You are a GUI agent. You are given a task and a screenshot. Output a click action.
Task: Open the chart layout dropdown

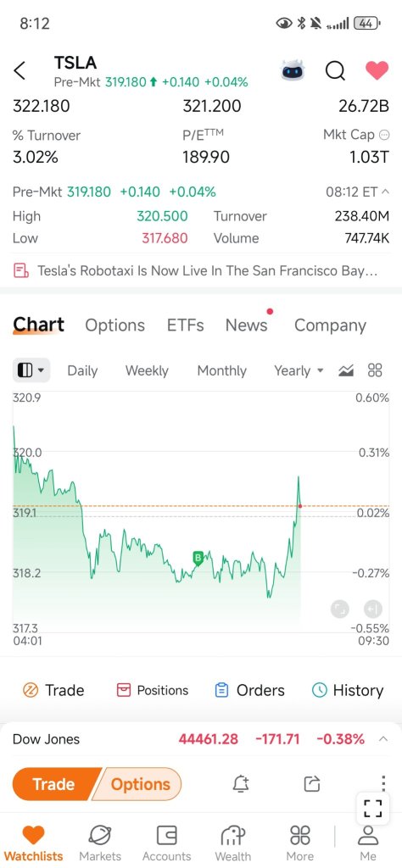point(31,370)
